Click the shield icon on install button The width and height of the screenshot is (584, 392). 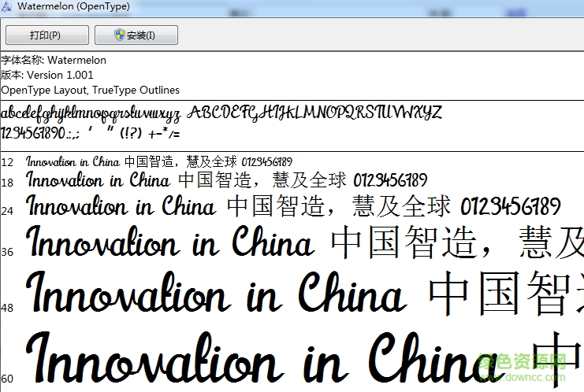pos(119,35)
